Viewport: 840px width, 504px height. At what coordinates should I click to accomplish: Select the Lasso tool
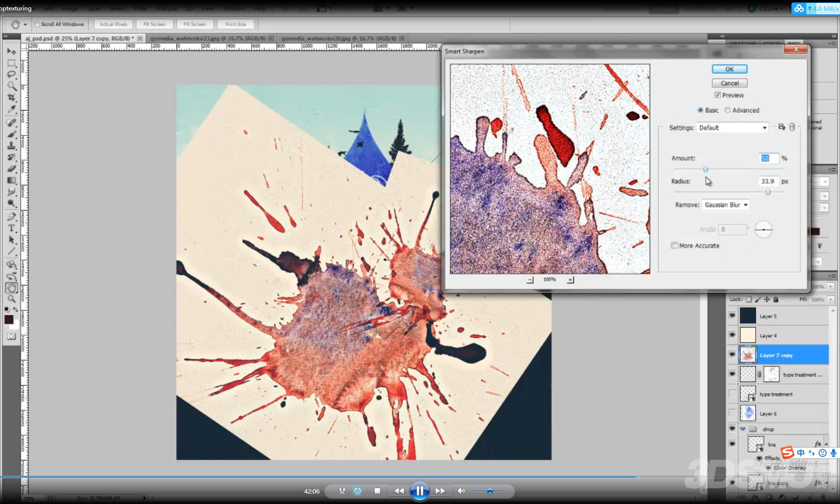(11, 75)
